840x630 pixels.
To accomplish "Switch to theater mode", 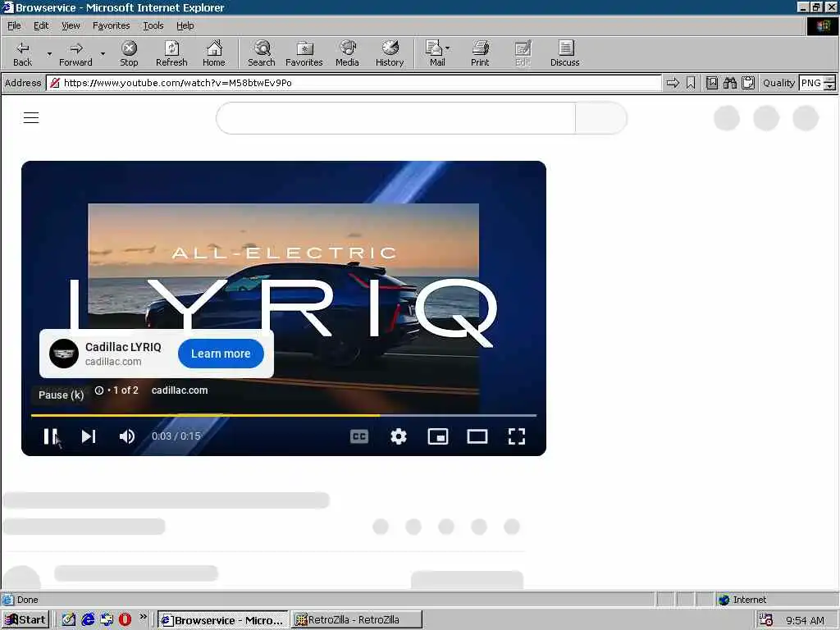I will (477, 436).
